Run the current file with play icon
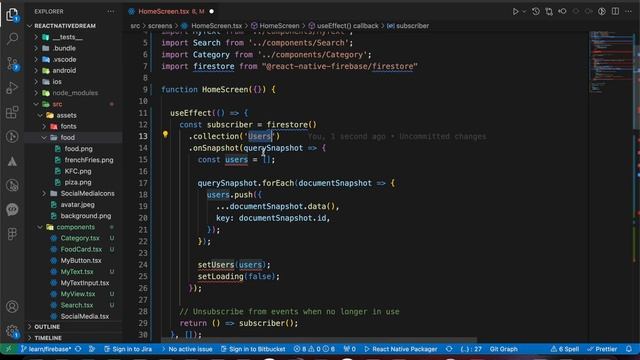This screenshot has height=360, width=640. 515,11
